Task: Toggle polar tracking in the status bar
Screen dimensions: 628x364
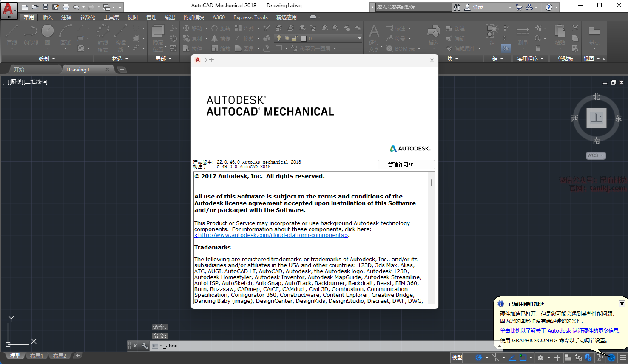Action: [479, 358]
